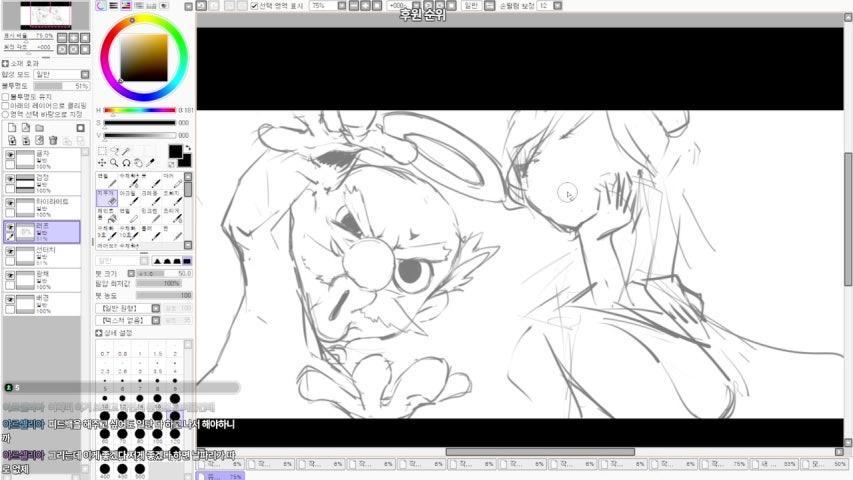Open the color panel options menu arrow

pyautogui.click(x=188, y=6)
